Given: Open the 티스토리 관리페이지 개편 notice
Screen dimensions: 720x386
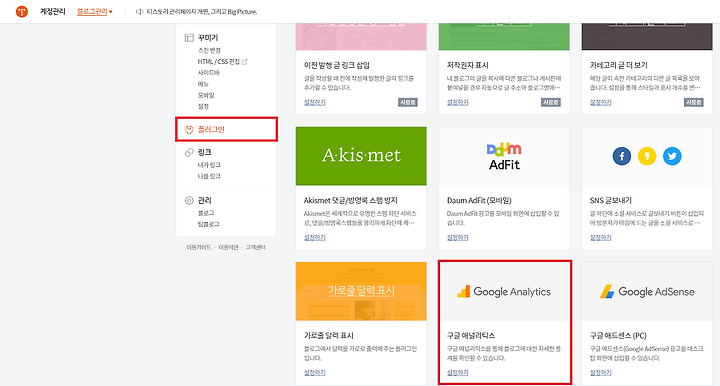Looking at the screenshot, I should [x=202, y=12].
